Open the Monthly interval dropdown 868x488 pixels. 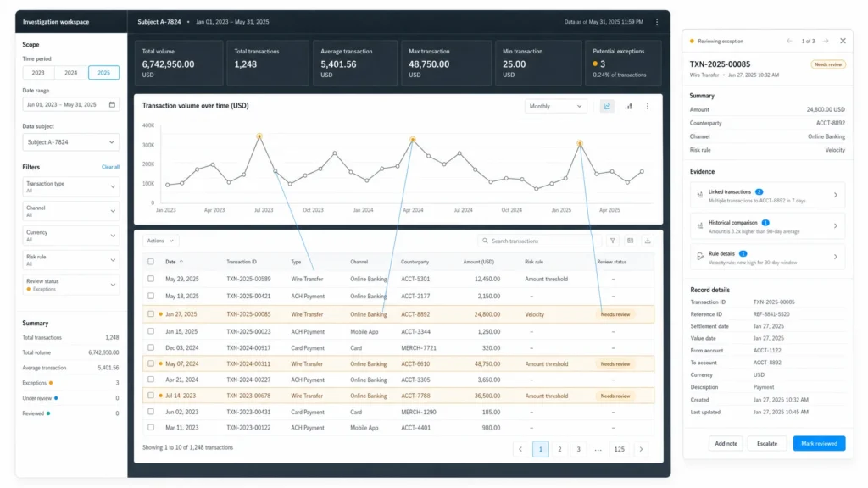coord(555,106)
